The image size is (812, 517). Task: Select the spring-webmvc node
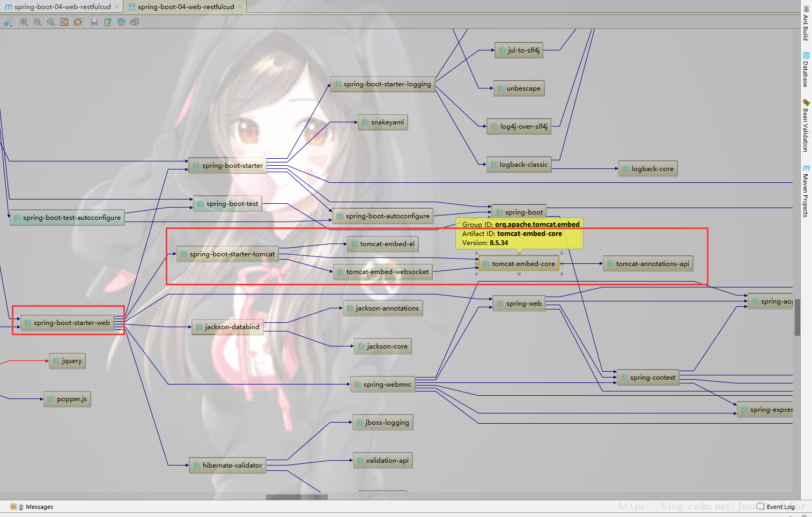[x=383, y=385]
